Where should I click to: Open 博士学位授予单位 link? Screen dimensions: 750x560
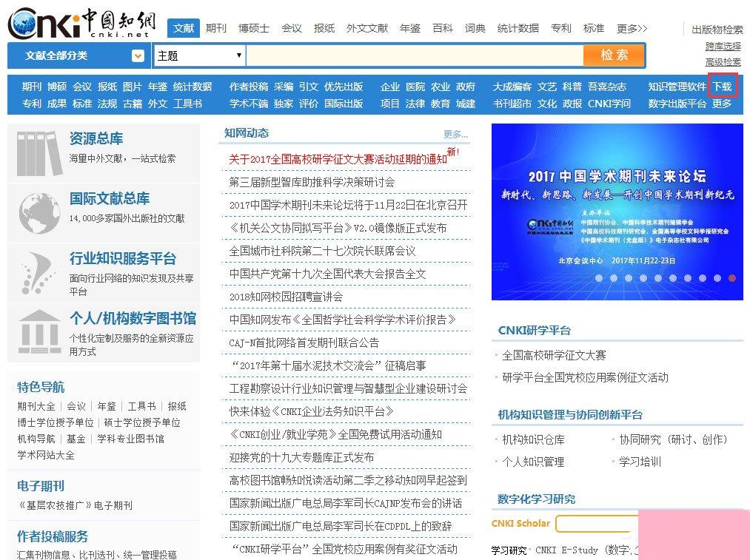(55, 422)
